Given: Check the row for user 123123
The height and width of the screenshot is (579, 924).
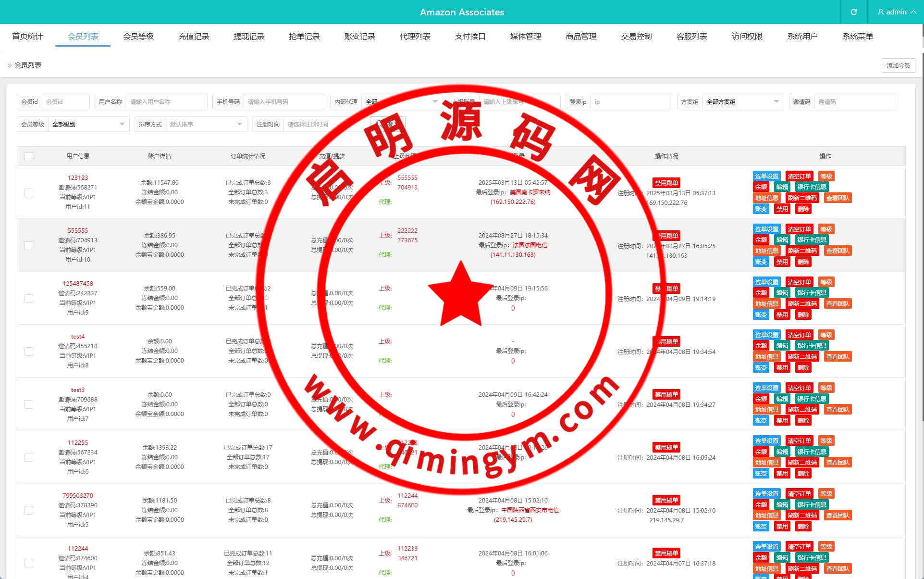Looking at the screenshot, I should 29,192.
